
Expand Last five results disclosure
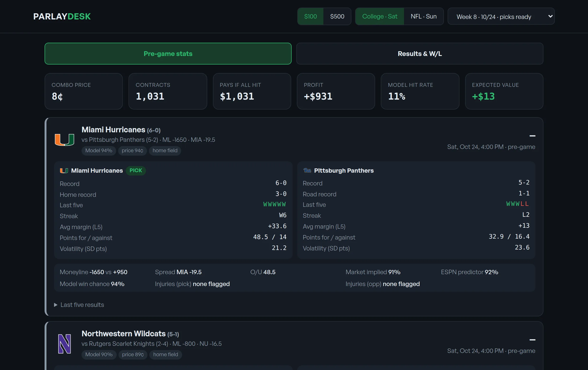click(x=79, y=305)
